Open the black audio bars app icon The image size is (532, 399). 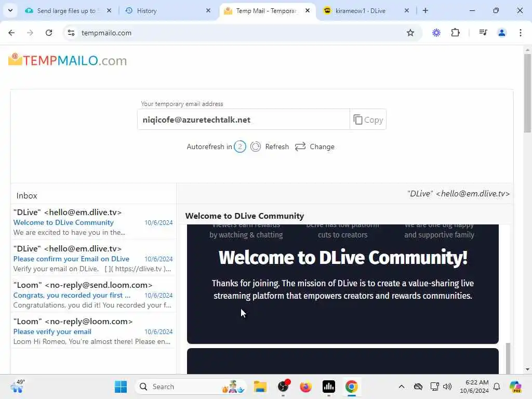328,387
